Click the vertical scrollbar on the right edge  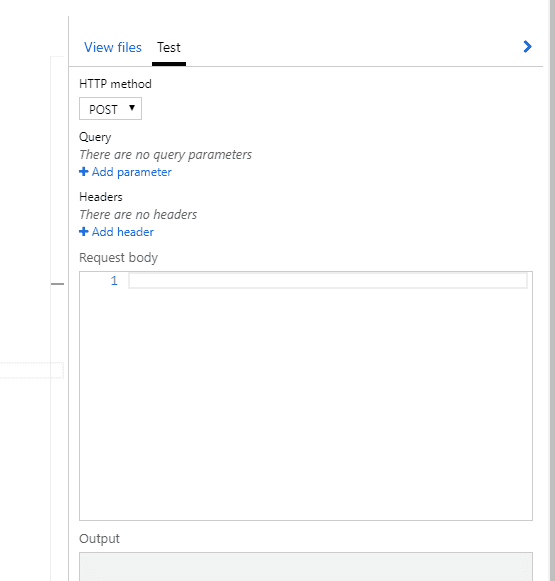552,290
